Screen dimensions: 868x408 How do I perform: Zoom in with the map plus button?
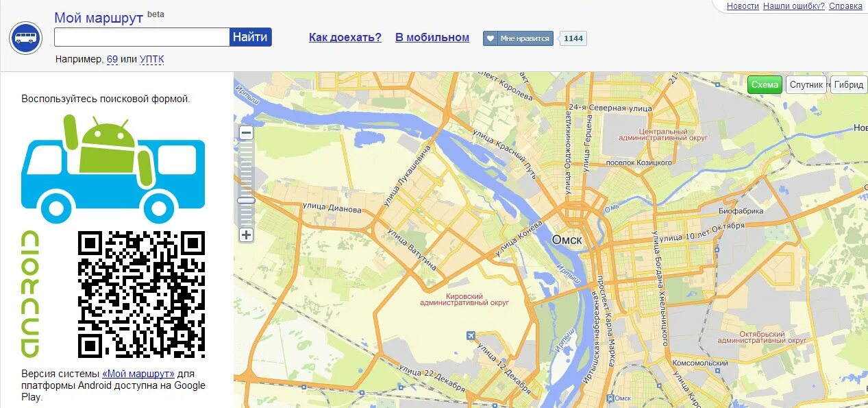[247, 235]
